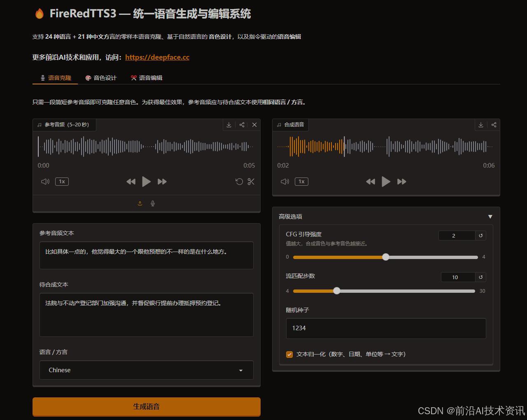The image size is (527, 420).
Task: Mute the reference audio volume icon
Action: coord(45,182)
